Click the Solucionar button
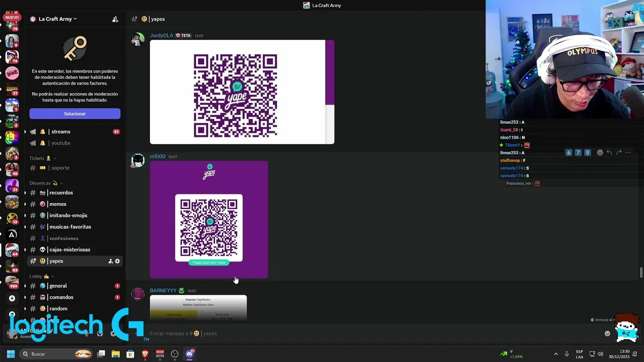The width and height of the screenshot is (644, 362). [74, 114]
